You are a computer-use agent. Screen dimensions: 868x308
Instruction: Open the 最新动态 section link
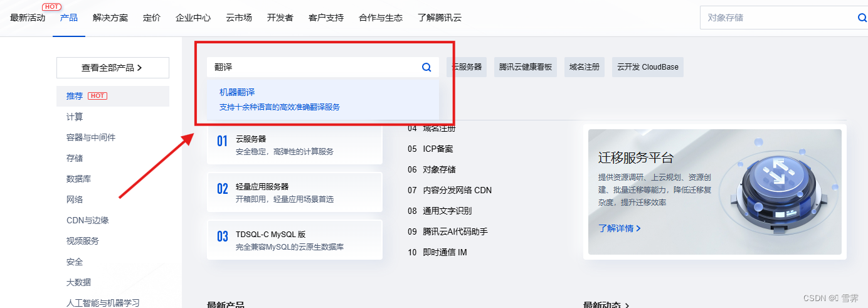pos(607,305)
